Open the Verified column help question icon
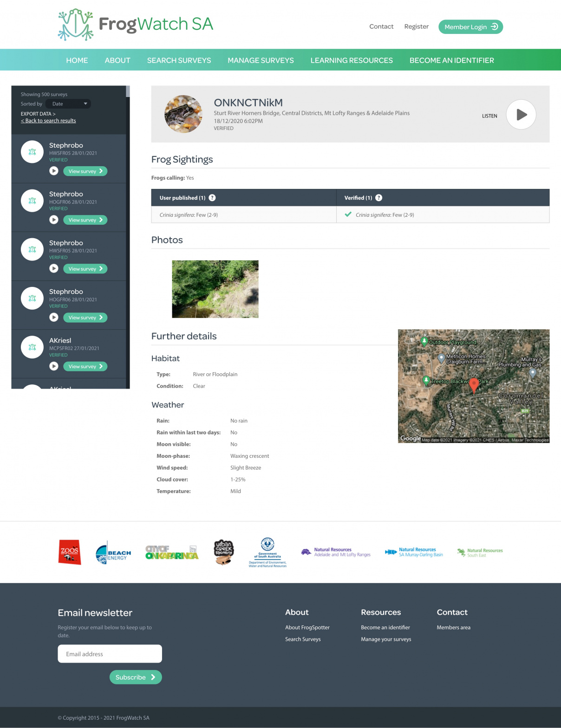Screen dimensions: 561x728 click(379, 198)
